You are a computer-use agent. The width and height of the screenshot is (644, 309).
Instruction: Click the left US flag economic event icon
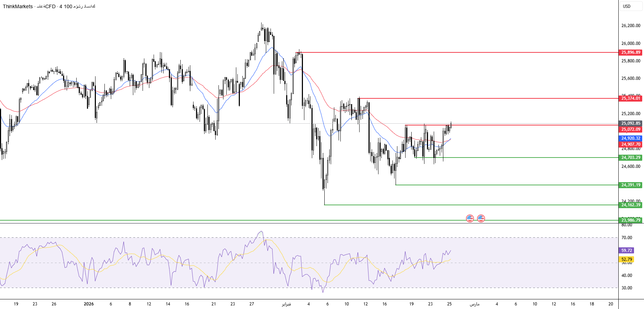tap(470, 218)
